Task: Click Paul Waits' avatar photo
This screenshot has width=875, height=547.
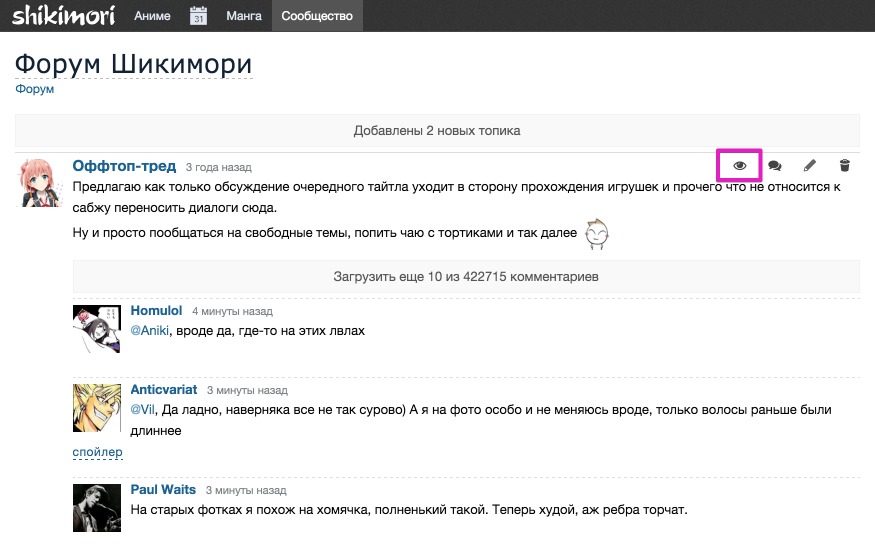Action: (97, 508)
